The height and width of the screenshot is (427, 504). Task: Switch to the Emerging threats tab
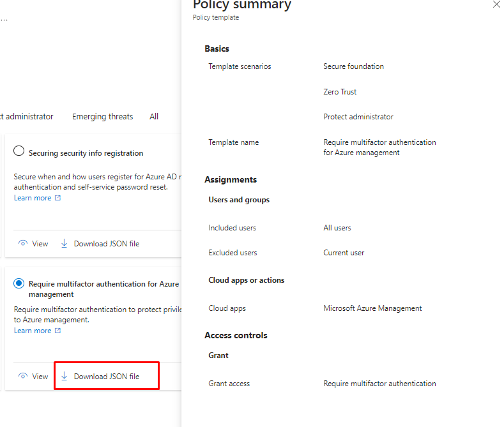click(102, 117)
